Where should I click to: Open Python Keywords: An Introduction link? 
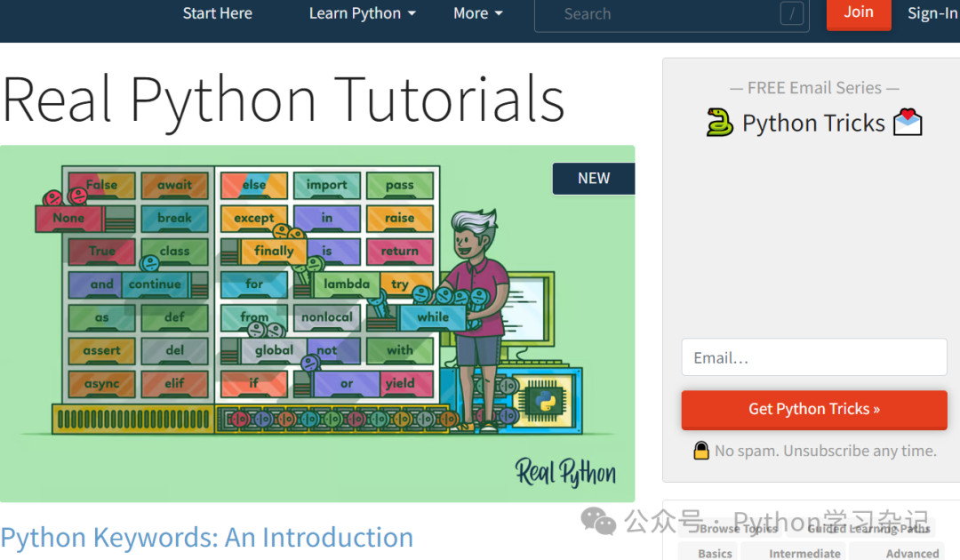tap(207, 538)
